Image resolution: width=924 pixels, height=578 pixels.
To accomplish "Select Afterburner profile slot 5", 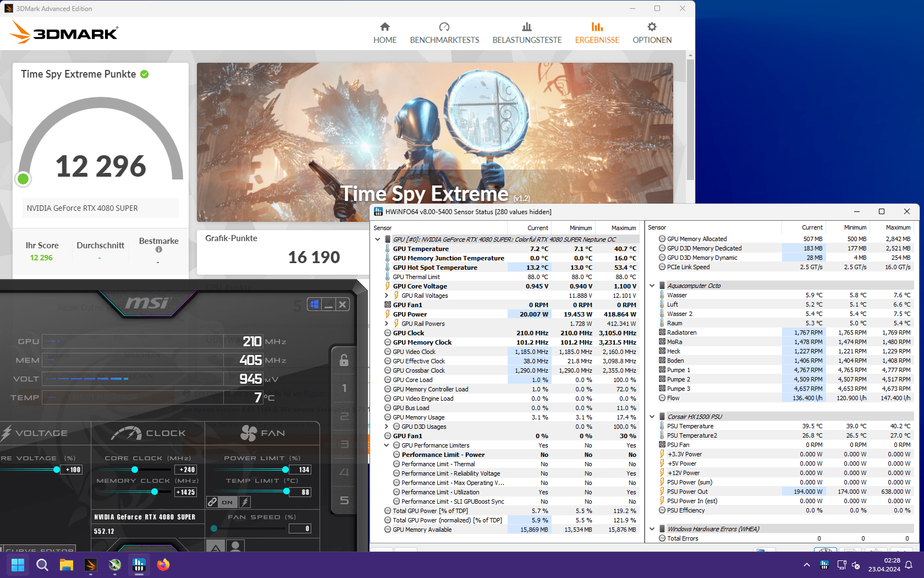I will pyautogui.click(x=344, y=500).
